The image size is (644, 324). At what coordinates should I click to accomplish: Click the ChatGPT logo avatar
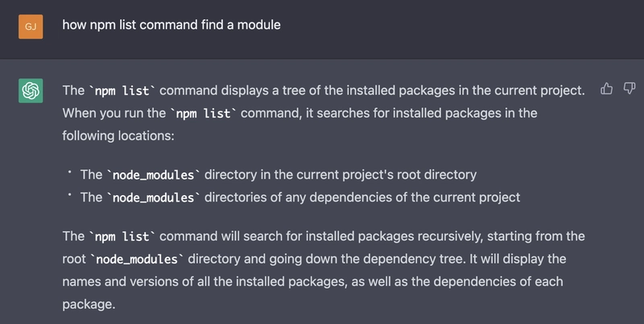point(31,91)
